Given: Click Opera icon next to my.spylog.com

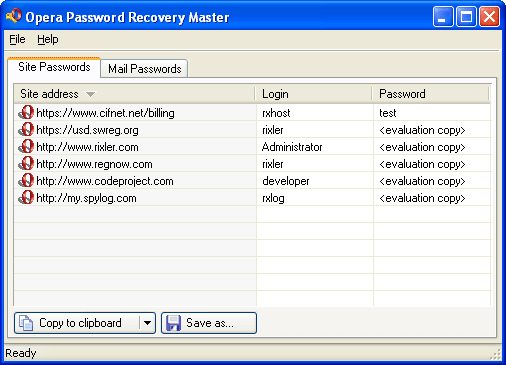Looking at the screenshot, I should [26, 197].
